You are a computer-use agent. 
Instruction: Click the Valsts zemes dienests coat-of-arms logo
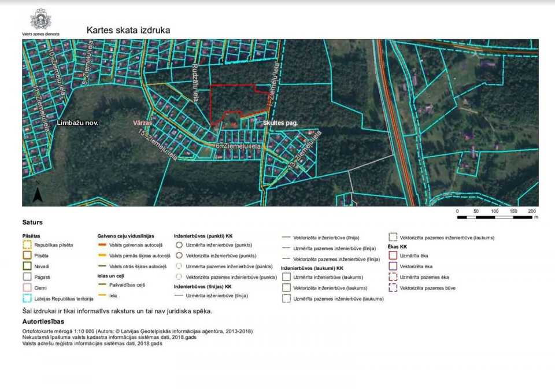point(40,19)
